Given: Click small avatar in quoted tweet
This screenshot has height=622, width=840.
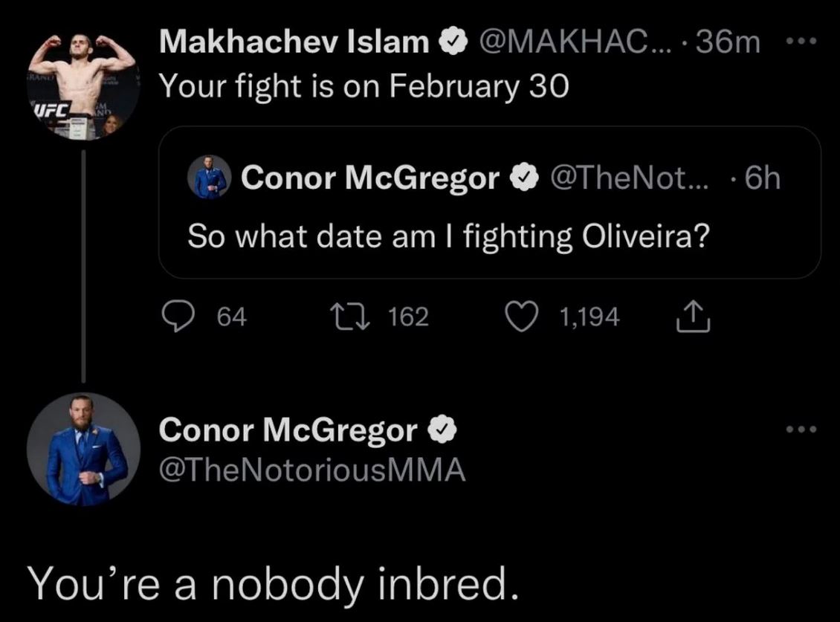Looking at the screenshot, I should [x=210, y=178].
